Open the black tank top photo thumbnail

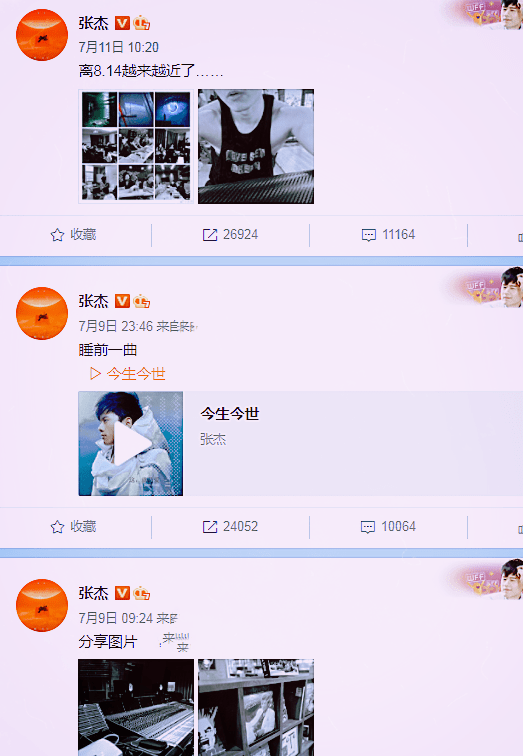(256, 146)
